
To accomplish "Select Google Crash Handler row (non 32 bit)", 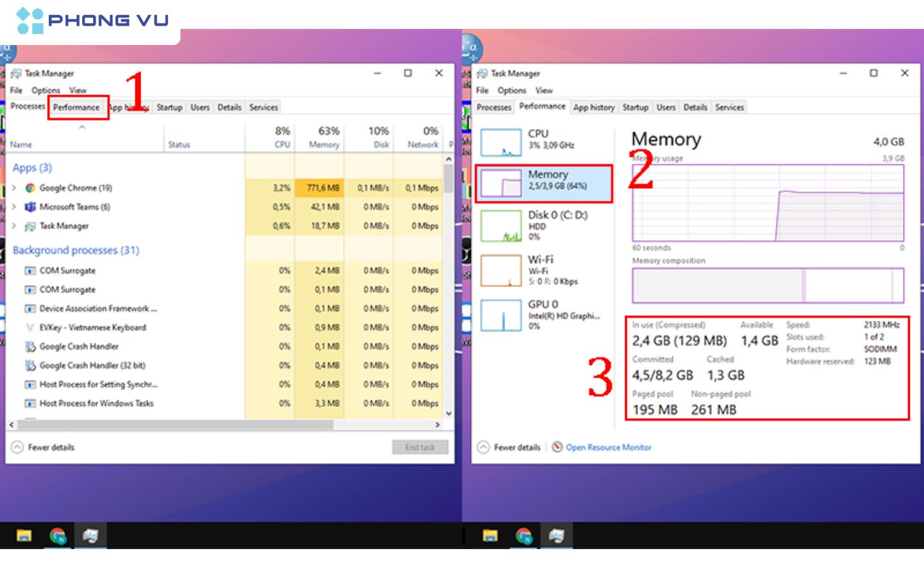I will [x=225, y=347].
